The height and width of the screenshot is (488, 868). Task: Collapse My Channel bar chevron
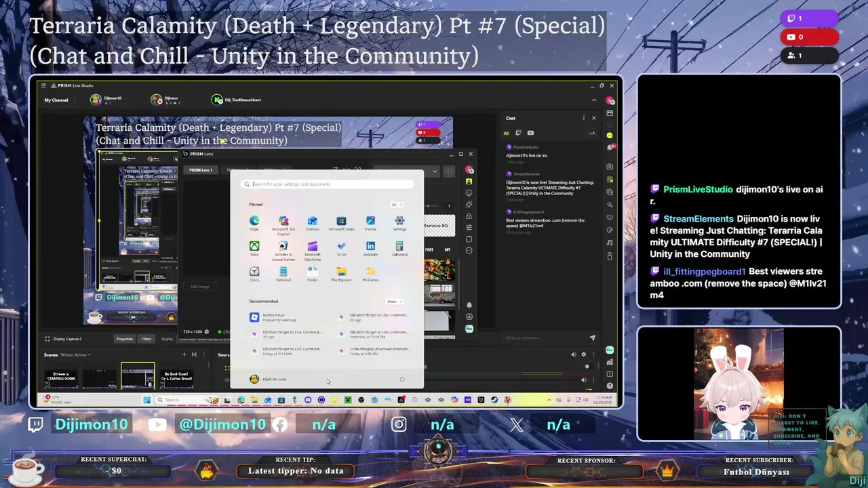594,100
